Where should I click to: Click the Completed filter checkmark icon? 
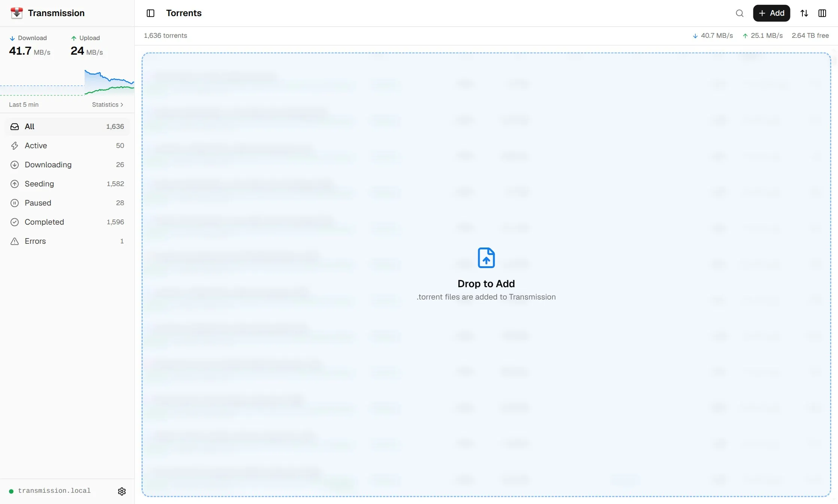[15, 222]
